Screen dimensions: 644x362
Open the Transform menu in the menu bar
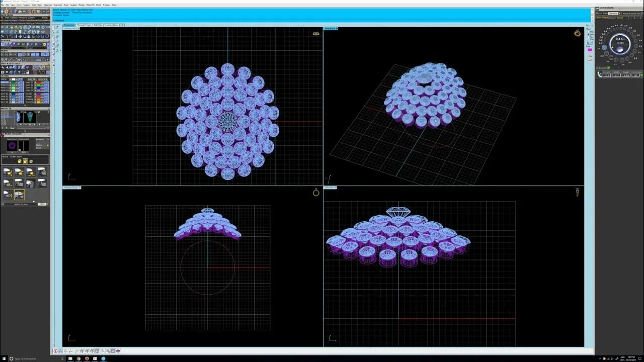tap(58, 5)
